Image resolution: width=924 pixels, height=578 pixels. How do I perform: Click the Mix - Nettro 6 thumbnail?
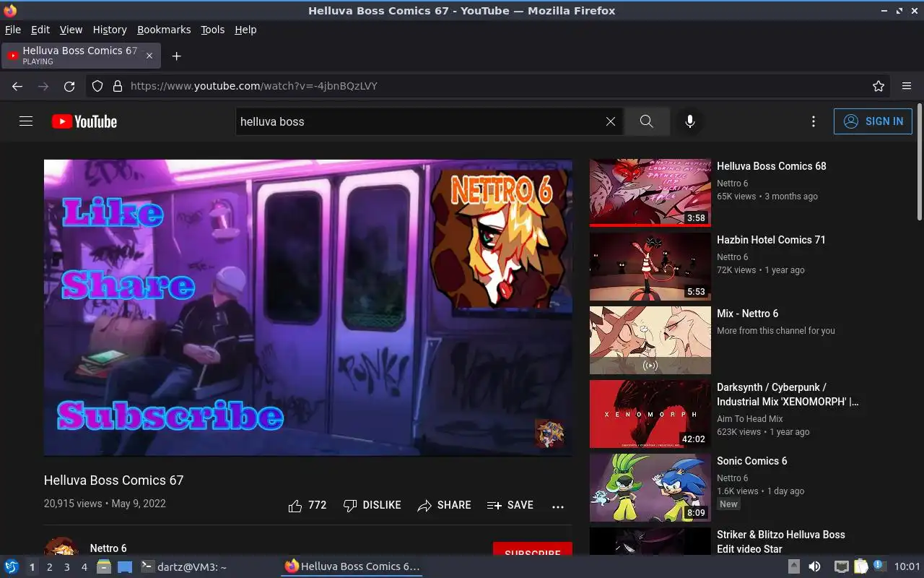(650, 340)
